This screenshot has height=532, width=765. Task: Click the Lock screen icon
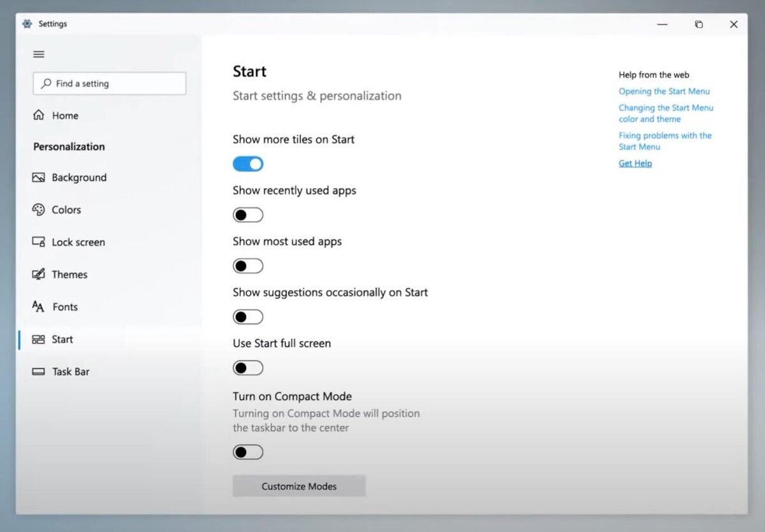(38, 242)
